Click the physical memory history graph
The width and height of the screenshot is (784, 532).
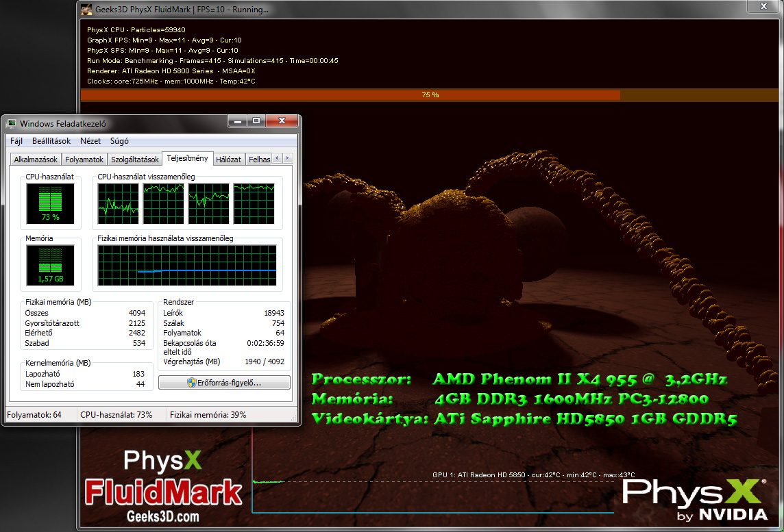(187, 265)
